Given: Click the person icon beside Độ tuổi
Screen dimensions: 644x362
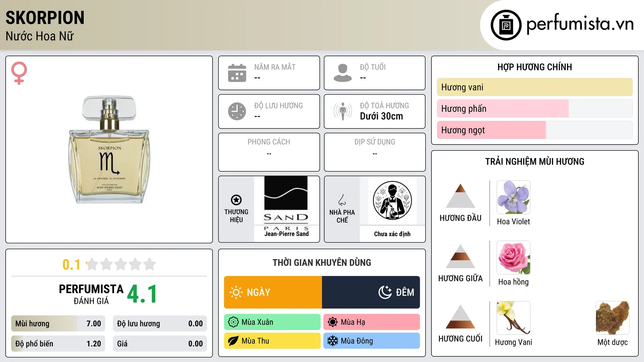Looking at the screenshot, I should 343,73.
